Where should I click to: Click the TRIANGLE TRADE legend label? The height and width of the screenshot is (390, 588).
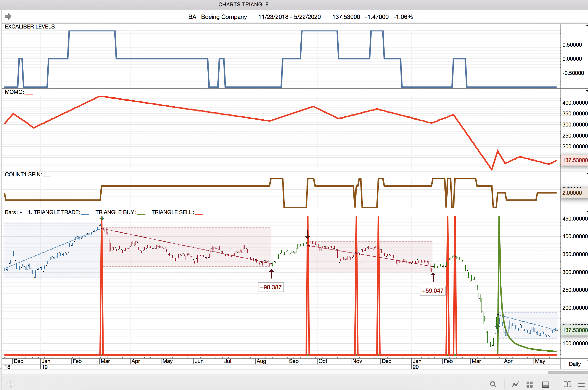point(54,212)
